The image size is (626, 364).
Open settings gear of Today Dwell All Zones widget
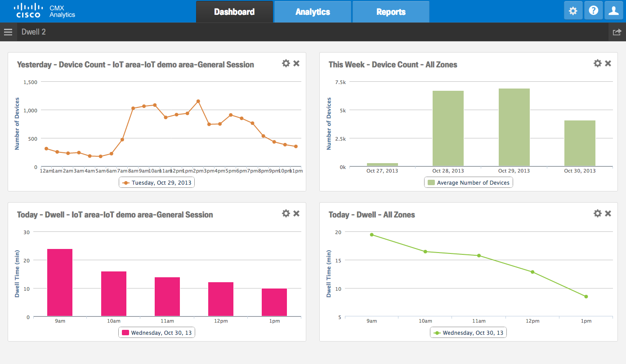(597, 213)
